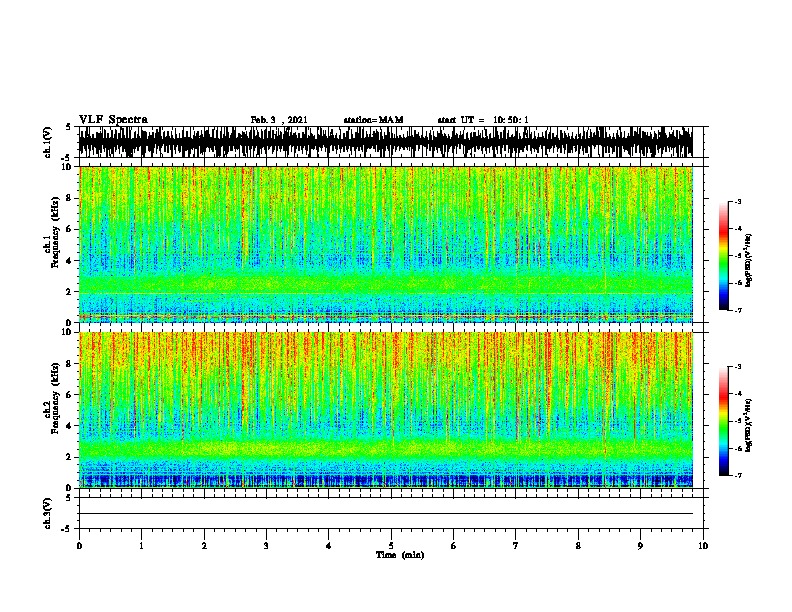The height and width of the screenshot is (612, 792).
Task: Click the 0 tick on time axis
Action: pyautogui.click(x=79, y=545)
